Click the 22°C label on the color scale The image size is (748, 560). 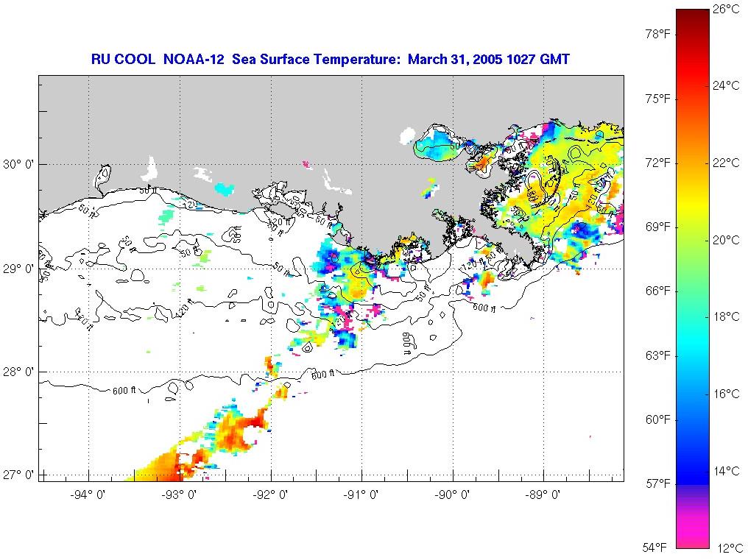tap(727, 163)
